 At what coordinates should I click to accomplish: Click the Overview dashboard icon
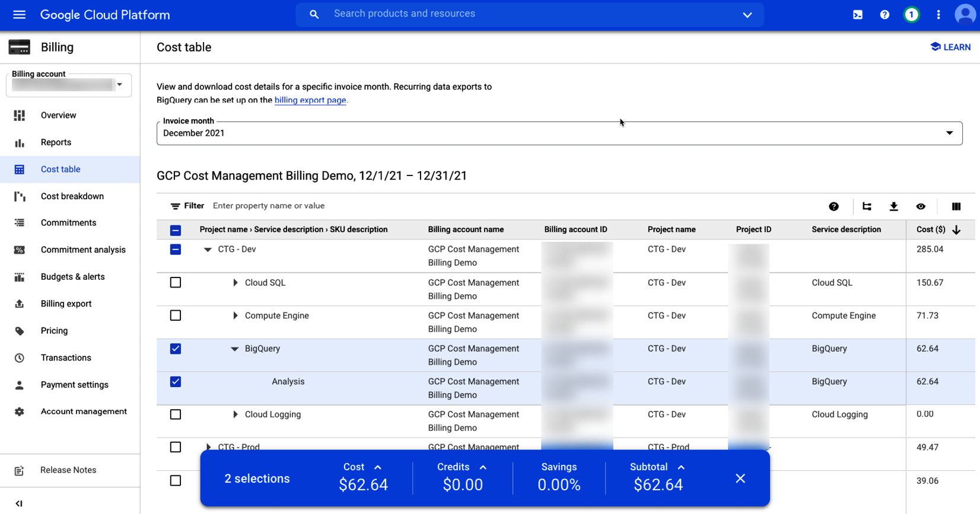point(20,116)
